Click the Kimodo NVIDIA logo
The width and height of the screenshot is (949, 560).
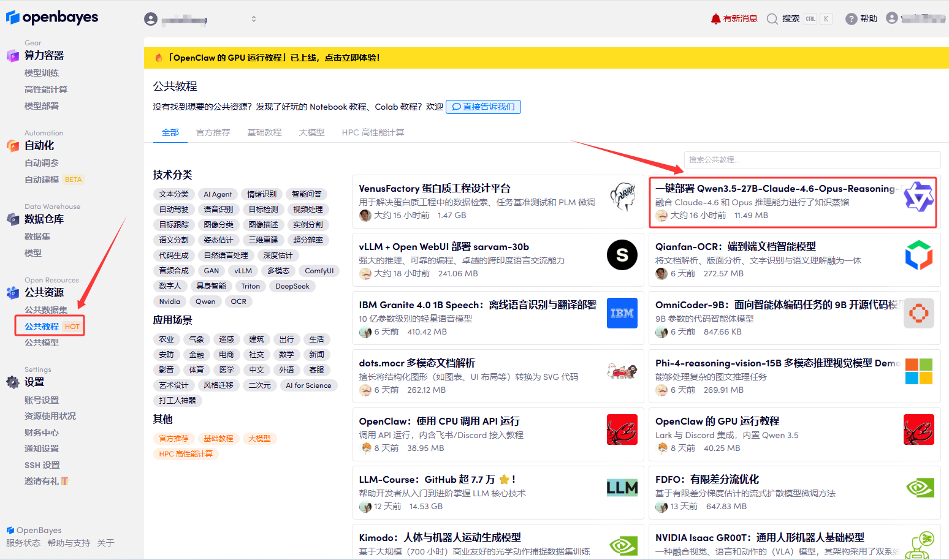(623, 545)
